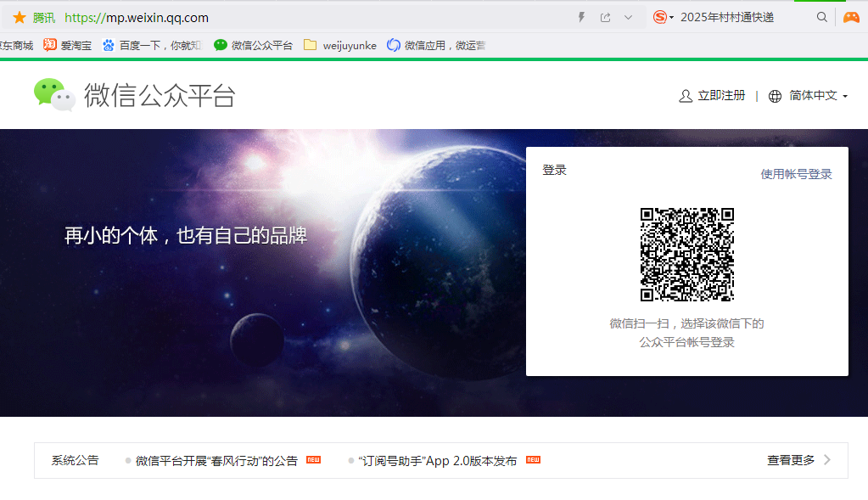Click the orange bookmark star icon
868x500 pixels.
tap(20, 18)
